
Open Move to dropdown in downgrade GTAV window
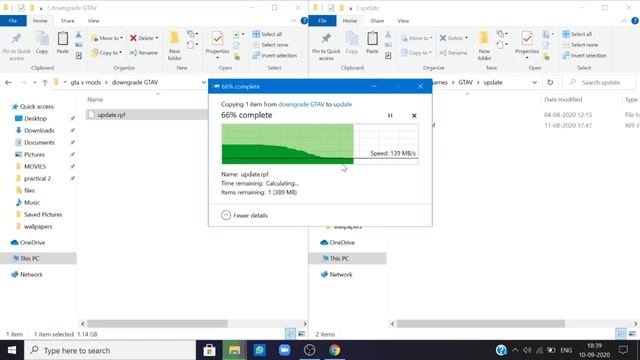coord(107,38)
